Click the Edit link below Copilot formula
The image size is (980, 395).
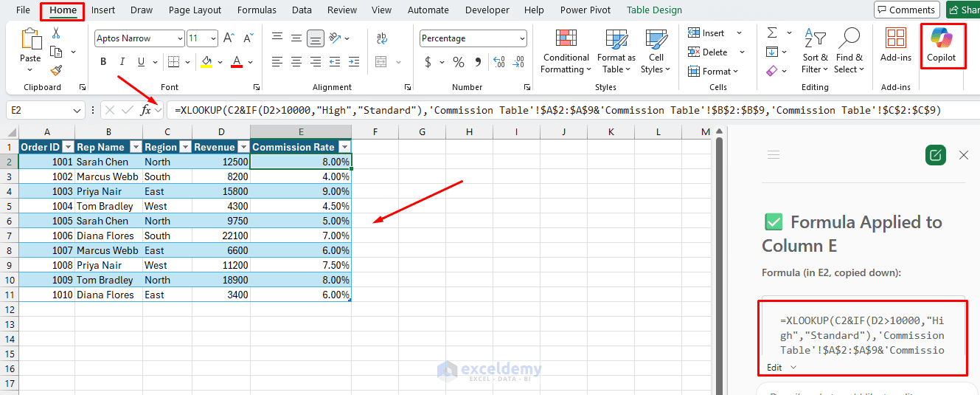click(x=774, y=367)
